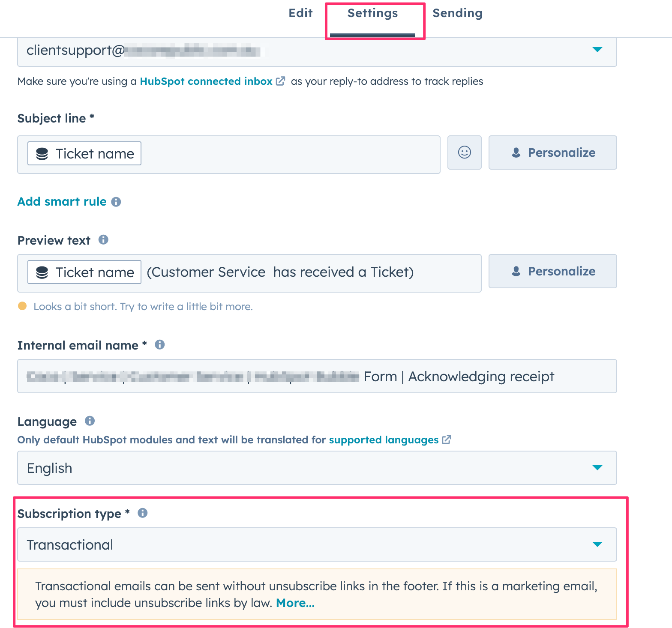Screen dimensions: 672x628
Task: Switch to the Sending tab
Action: (x=457, y=13)
